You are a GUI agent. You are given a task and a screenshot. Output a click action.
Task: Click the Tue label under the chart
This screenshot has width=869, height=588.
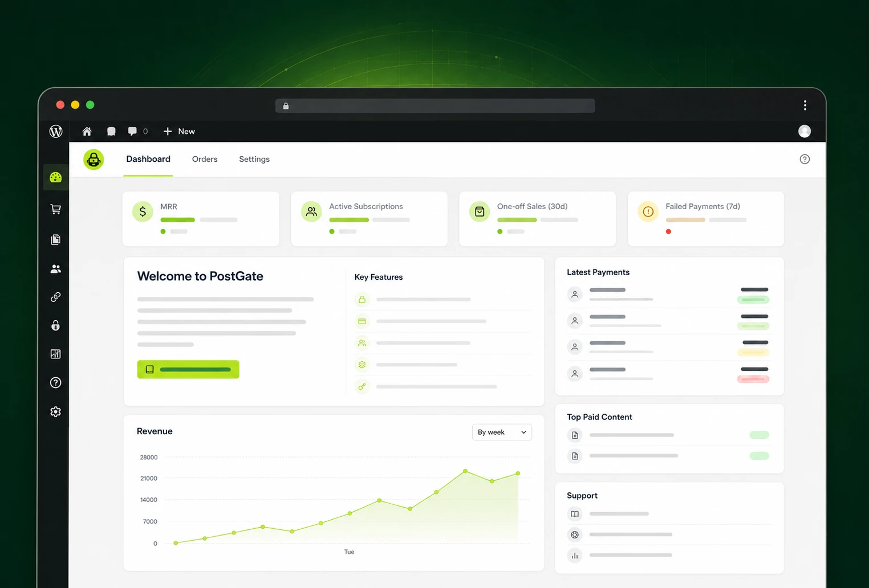(x=349, y=552)
